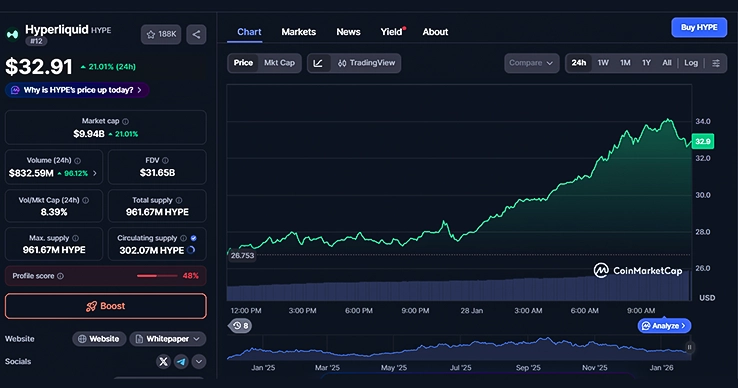The image size is (738, 388).
Task: Click the 26.753 opening price label
Action: click(242, 256)
